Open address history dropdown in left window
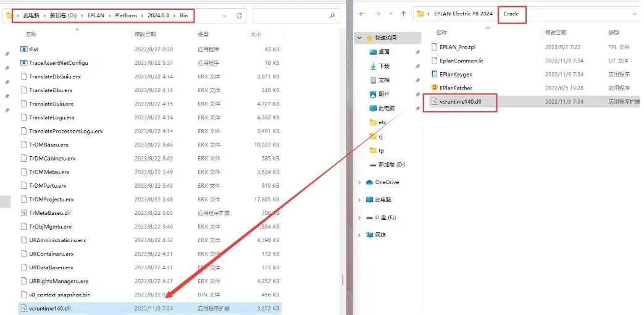The image size is (644, 315). pos(224,15)
